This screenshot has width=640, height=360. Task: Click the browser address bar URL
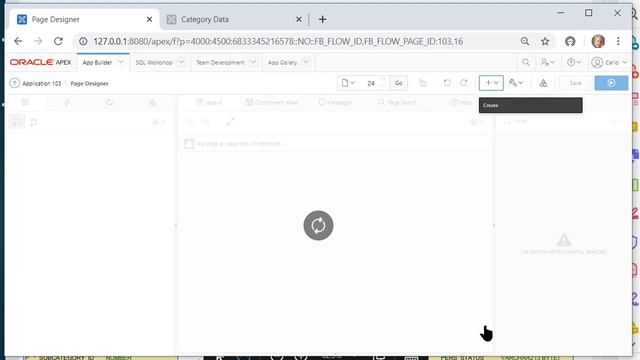tap(278, 42)
